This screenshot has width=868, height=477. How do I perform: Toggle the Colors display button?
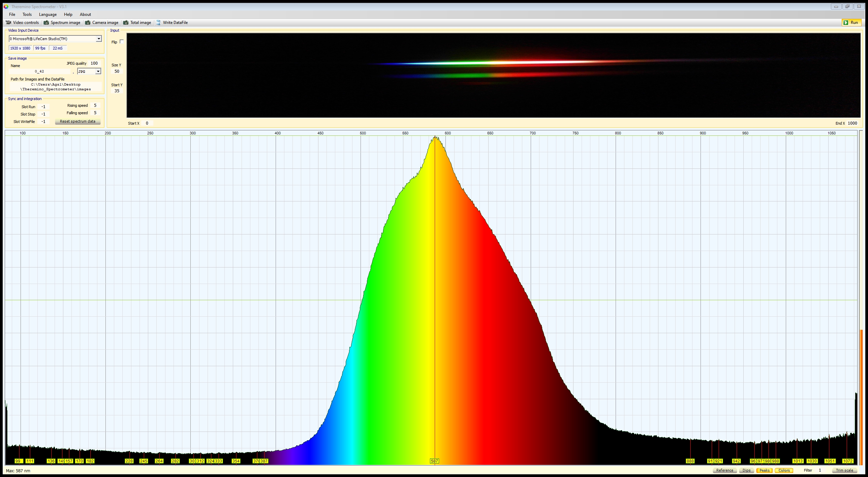pos(784,470)
